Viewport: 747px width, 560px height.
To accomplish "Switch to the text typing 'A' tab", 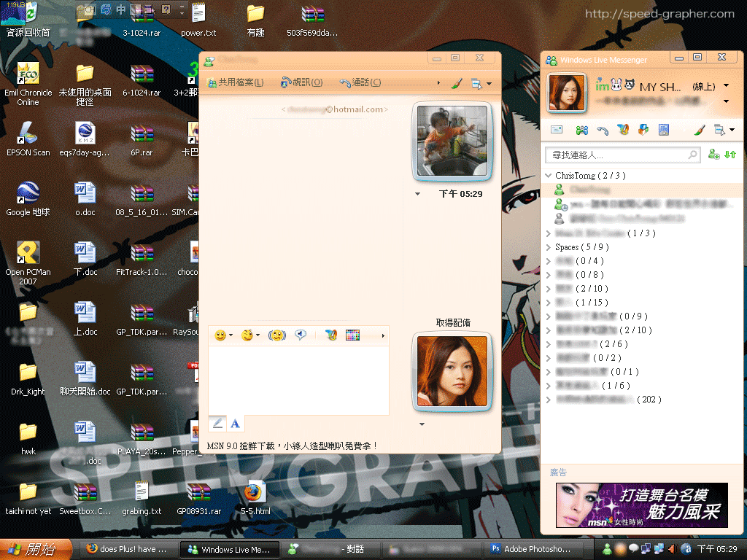I will click(235, 423).
